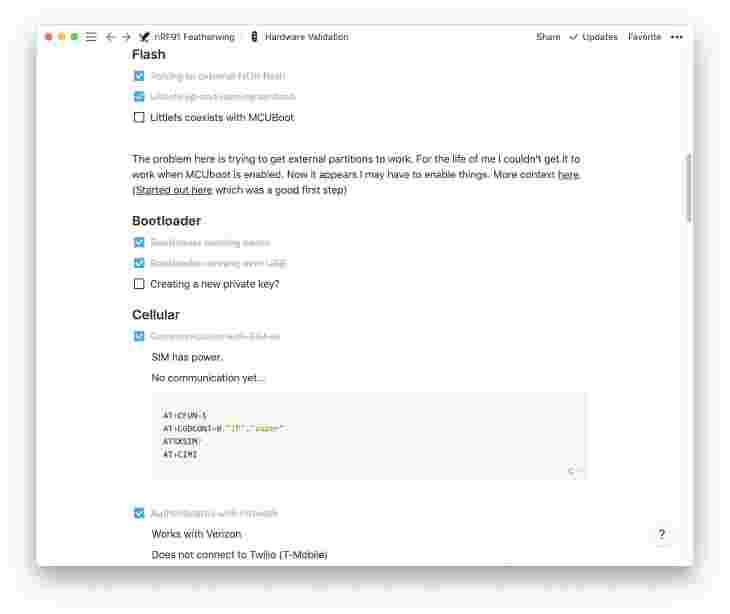Follow the 'Started out here' link
The image size is (730, 614).
[174, 190]
